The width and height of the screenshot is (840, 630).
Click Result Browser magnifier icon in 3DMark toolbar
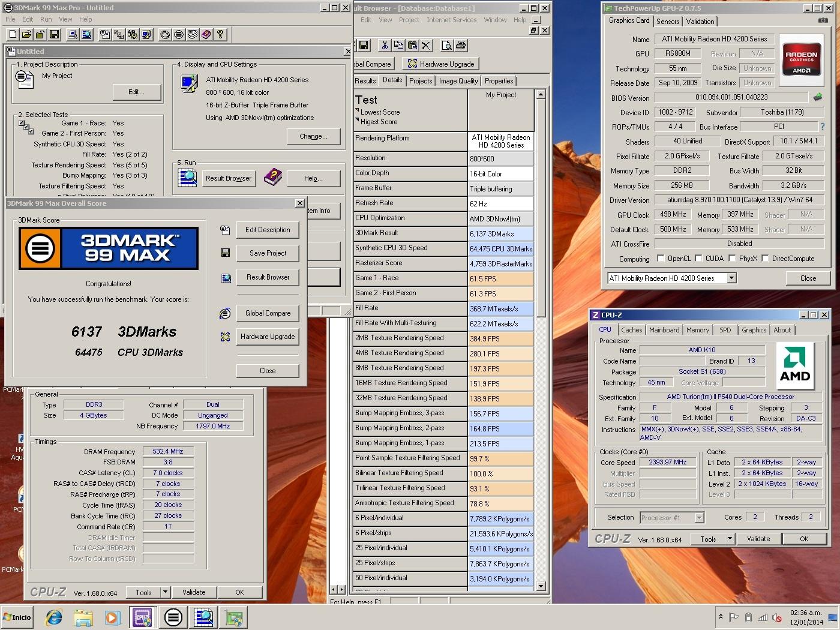86,34
